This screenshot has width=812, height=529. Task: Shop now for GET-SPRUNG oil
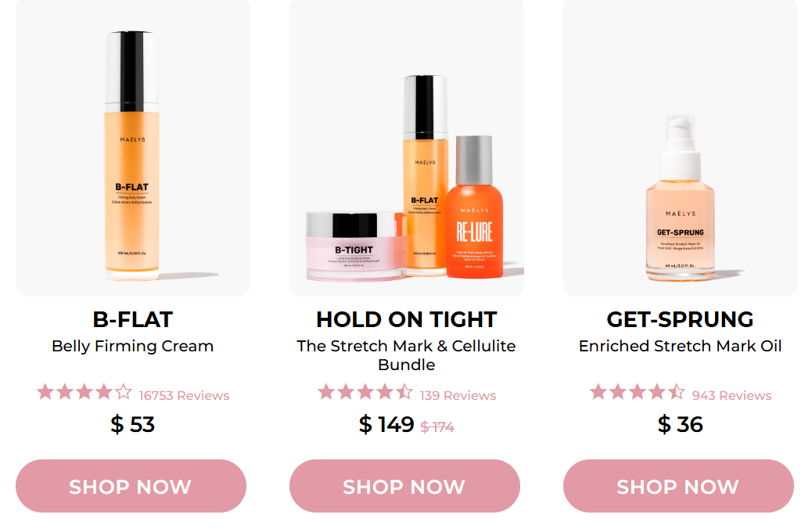click(x=678, y=486)
